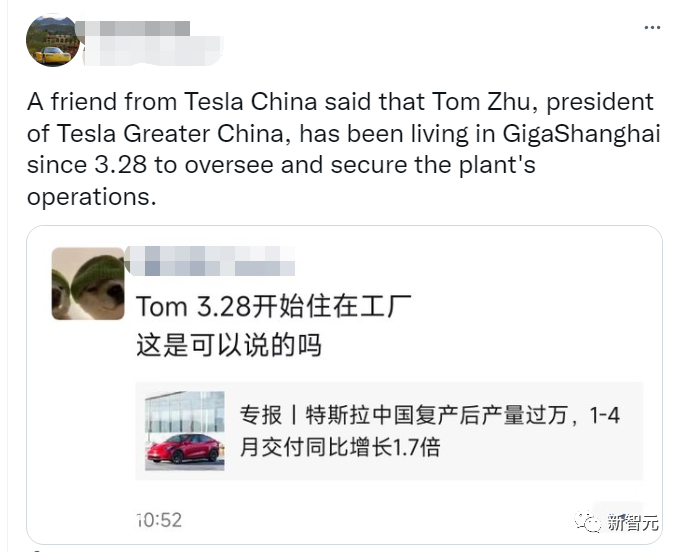Screen dimensions: 680x552
Task: Click the 10:52 timestamp in the chat
Action: (x=159, y=520)
